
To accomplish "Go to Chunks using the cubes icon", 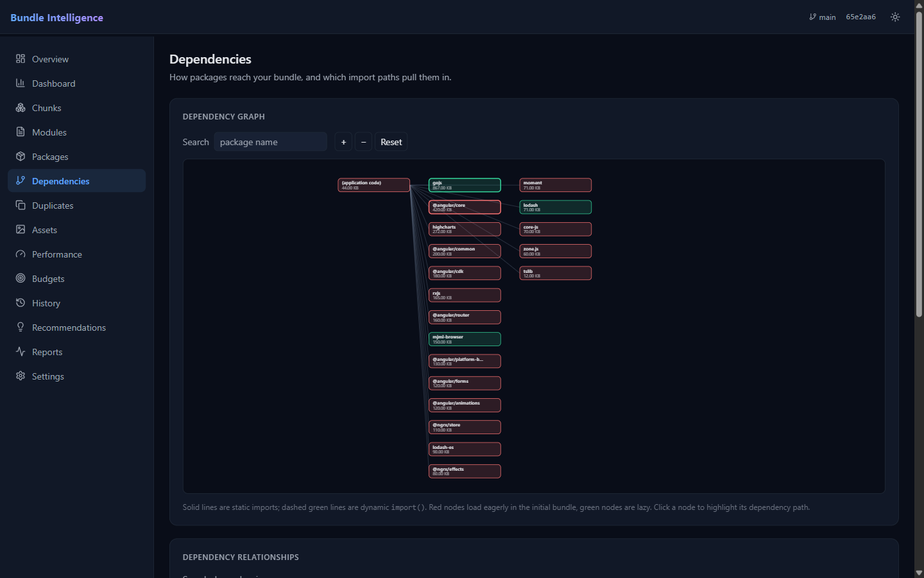I will pyautogui.click(x=21, y=107).
